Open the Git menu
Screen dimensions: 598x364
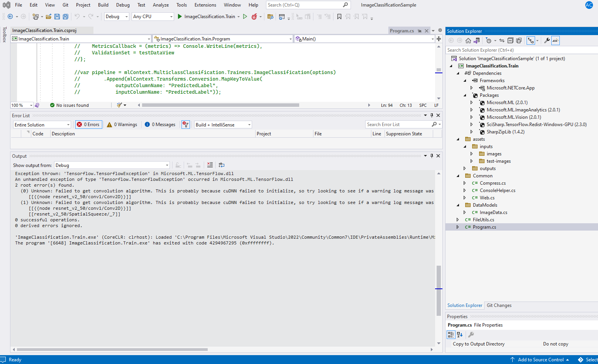65,5
